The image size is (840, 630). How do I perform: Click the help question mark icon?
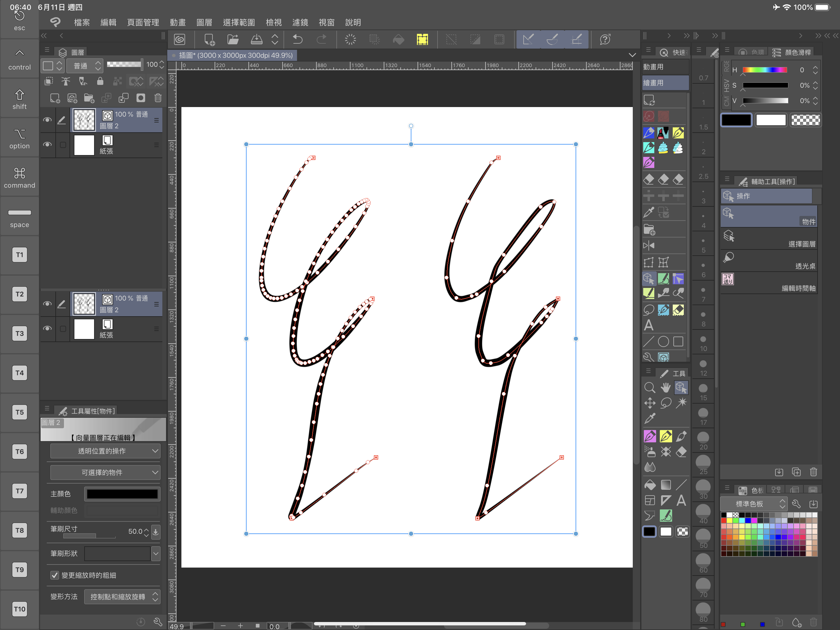[605, 39]
